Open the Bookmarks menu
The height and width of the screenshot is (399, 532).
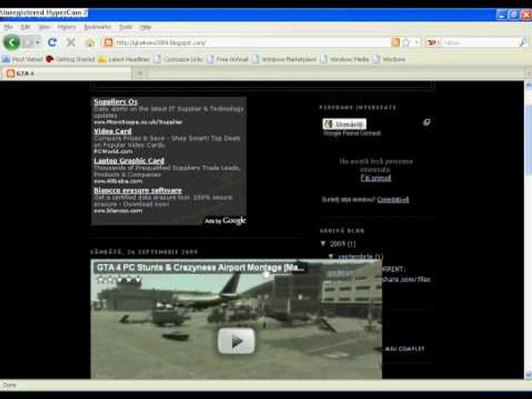(x=97, y=27)
